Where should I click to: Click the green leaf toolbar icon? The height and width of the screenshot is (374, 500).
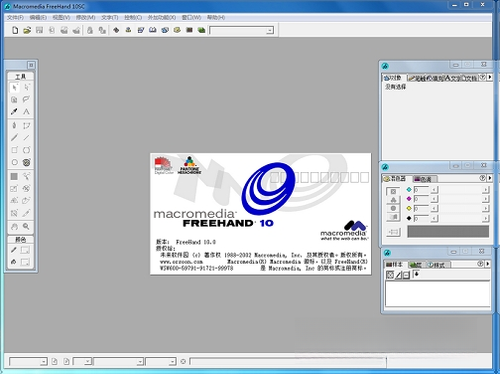201,30
